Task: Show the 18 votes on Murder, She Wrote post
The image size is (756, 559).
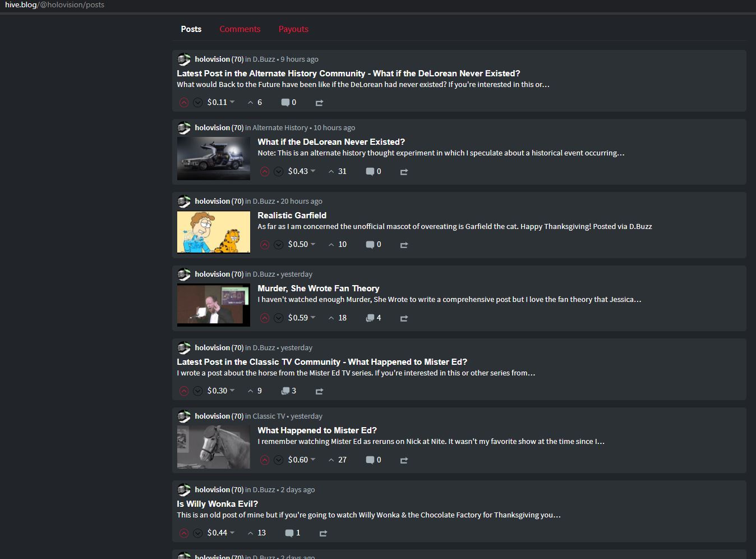Action: (338, 318)
